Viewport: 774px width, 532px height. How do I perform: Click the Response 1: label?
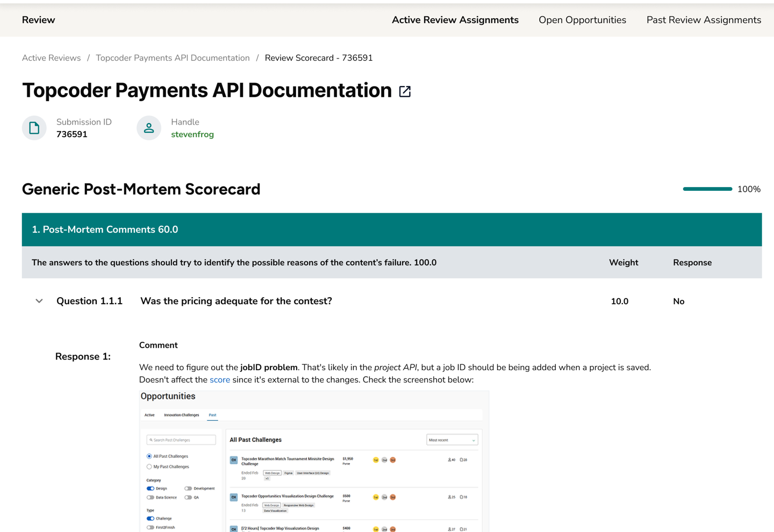pyautogui.click(x=83, y=357)
